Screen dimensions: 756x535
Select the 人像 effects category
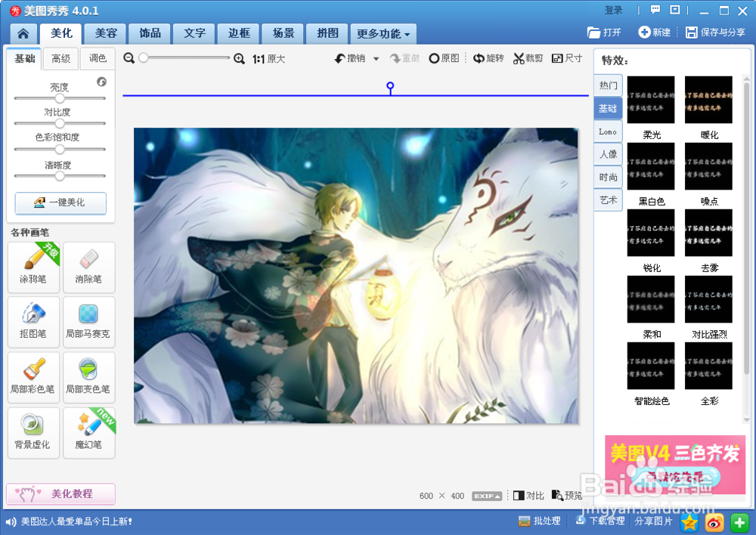click(608, 154)
